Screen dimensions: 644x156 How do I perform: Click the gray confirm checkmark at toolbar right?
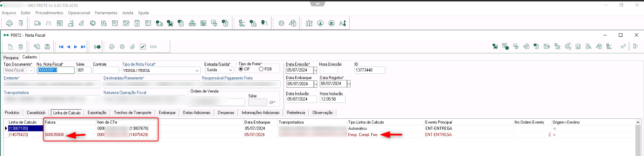(x=623, y=46)
